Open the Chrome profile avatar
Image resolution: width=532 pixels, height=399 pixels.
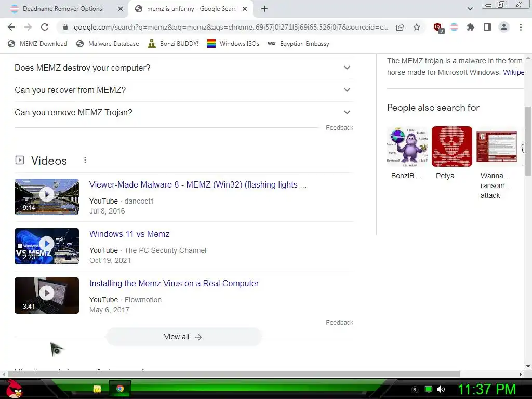[504, 27]
